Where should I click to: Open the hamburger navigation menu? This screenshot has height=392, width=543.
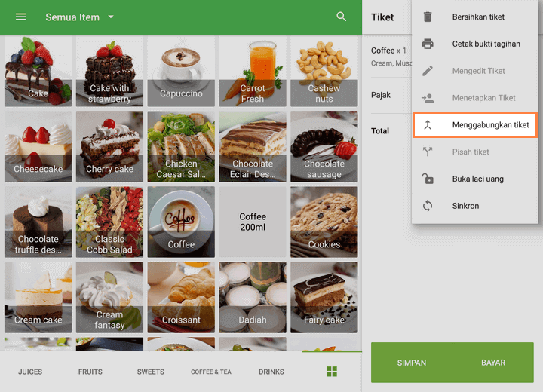(x=20, y=17)
